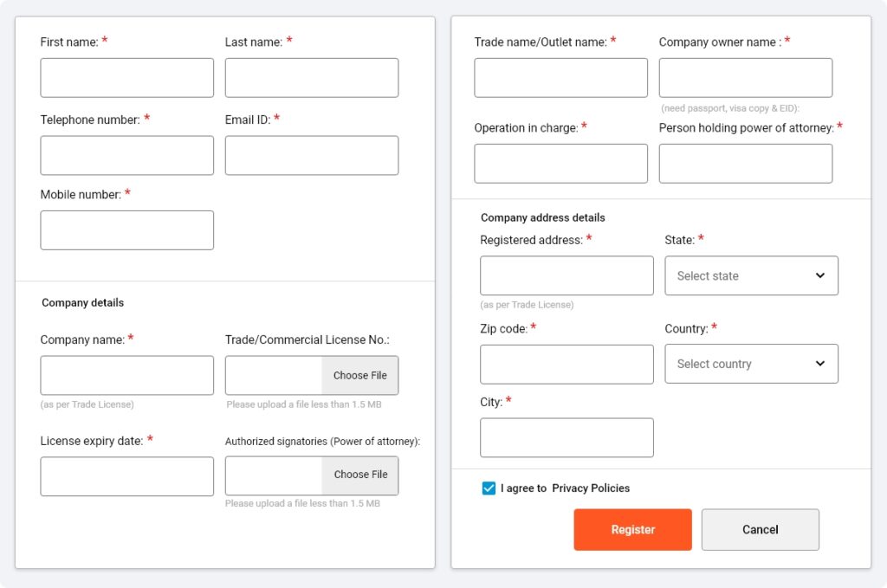Image resolution: width=887 pixels, height=588 pixels.
Task: Click the Company details heading
Action: 82,302
